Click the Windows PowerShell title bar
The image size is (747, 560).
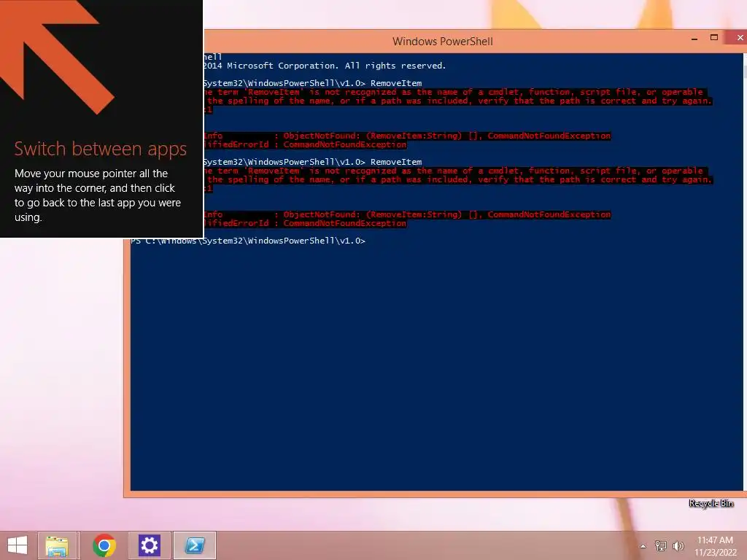click(x=443, y=42)
